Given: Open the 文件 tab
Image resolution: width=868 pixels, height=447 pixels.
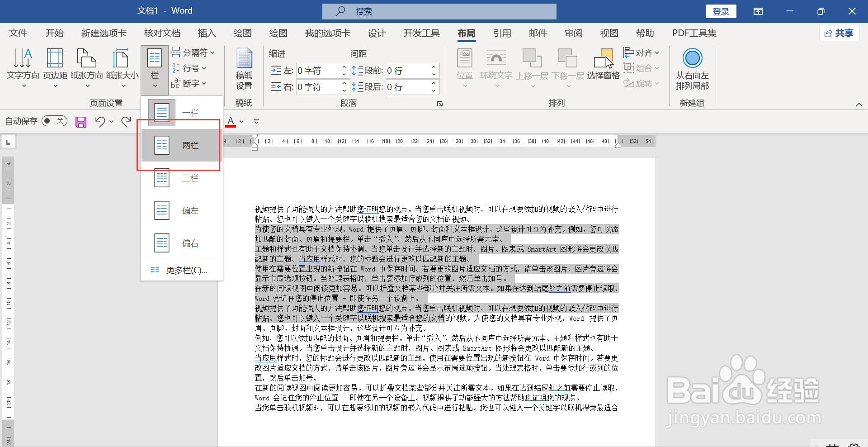Looking at the screenshot, I should coord(18,33).
